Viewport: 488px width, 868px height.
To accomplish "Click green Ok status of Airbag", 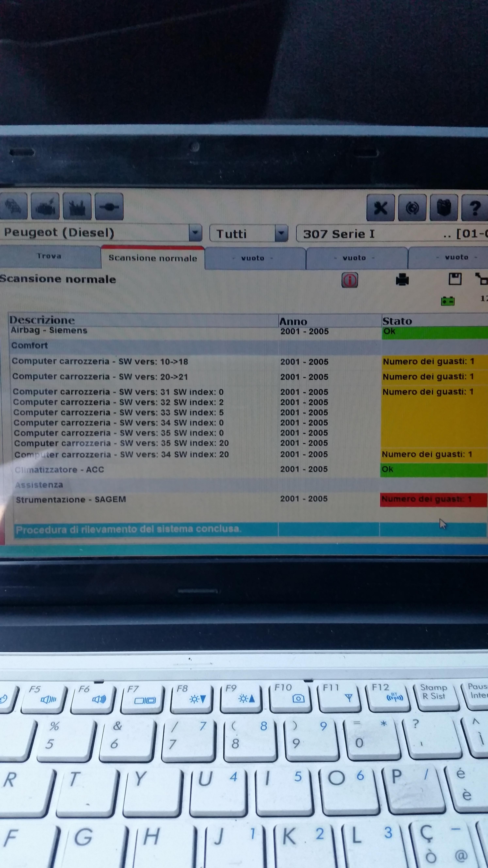I will click(435, 332).
